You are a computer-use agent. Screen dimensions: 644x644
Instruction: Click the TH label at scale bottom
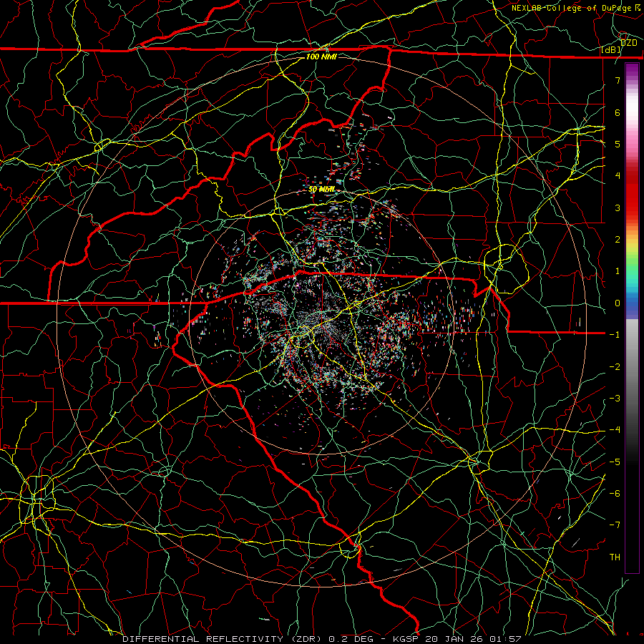tap(615, 557)
